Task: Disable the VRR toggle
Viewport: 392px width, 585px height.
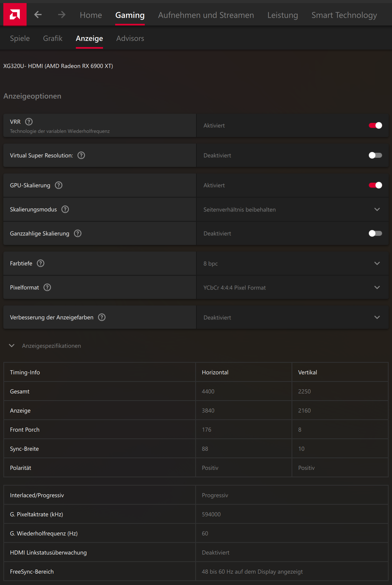Action: [x=375, y=126]
